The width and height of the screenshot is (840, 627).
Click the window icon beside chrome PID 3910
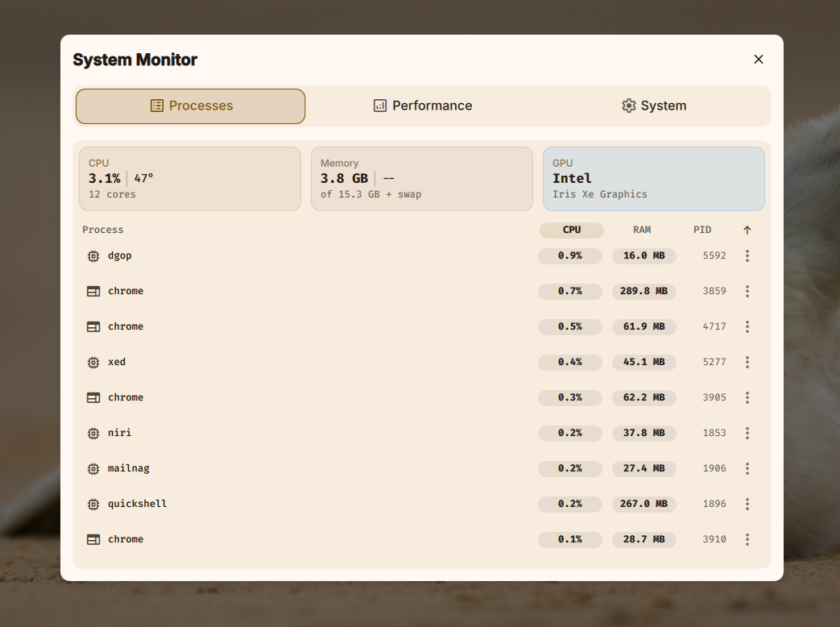coord(93,539)
